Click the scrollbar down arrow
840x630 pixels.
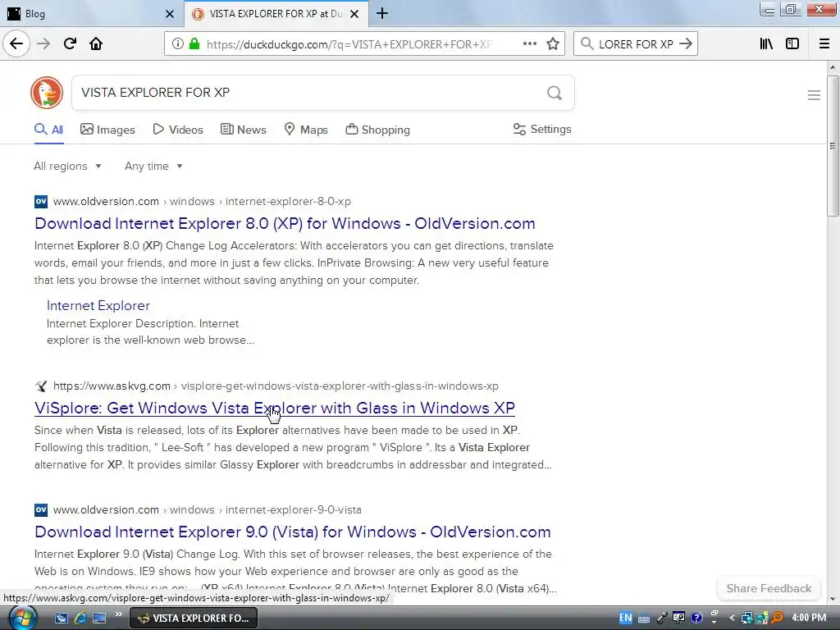pos(833,599)
